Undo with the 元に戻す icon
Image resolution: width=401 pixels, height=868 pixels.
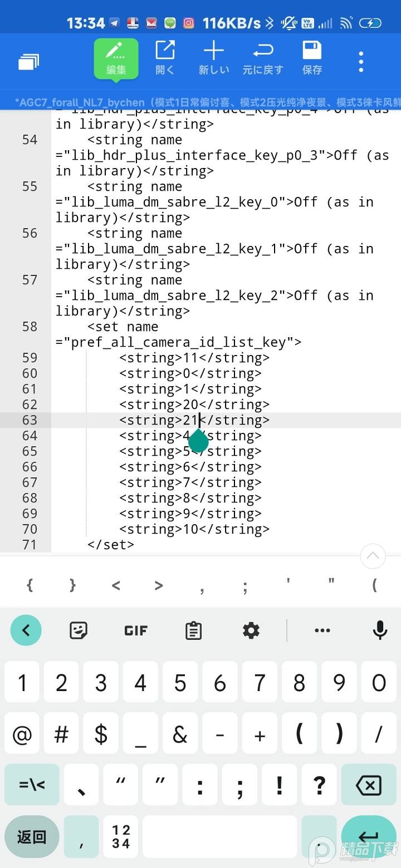(x=263, y=58)
